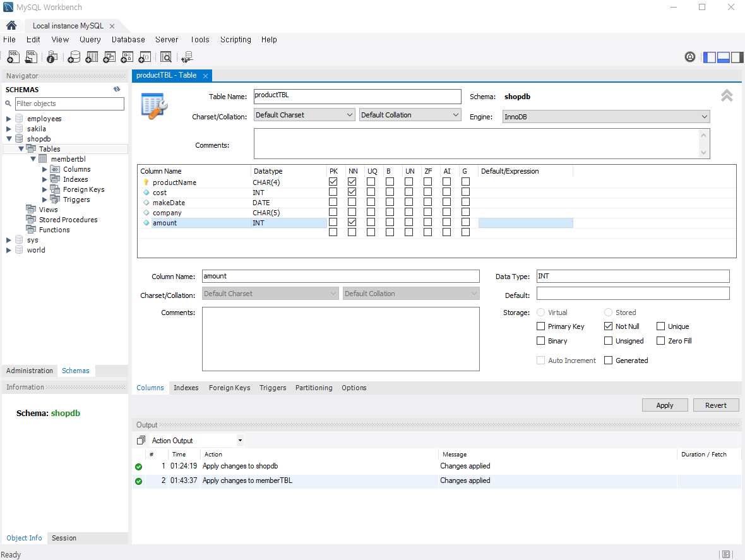
Task: Toggle PK checkbox for productName row
Action: point(333,182)
